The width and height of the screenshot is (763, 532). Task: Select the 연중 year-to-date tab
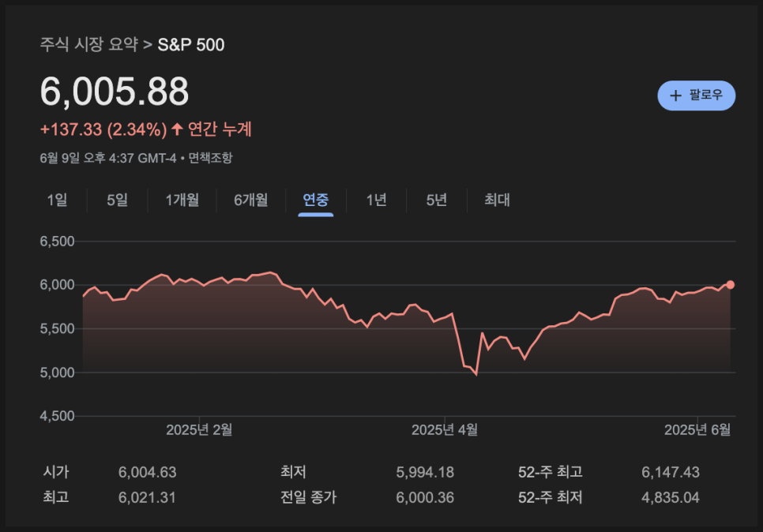(316, 200)
